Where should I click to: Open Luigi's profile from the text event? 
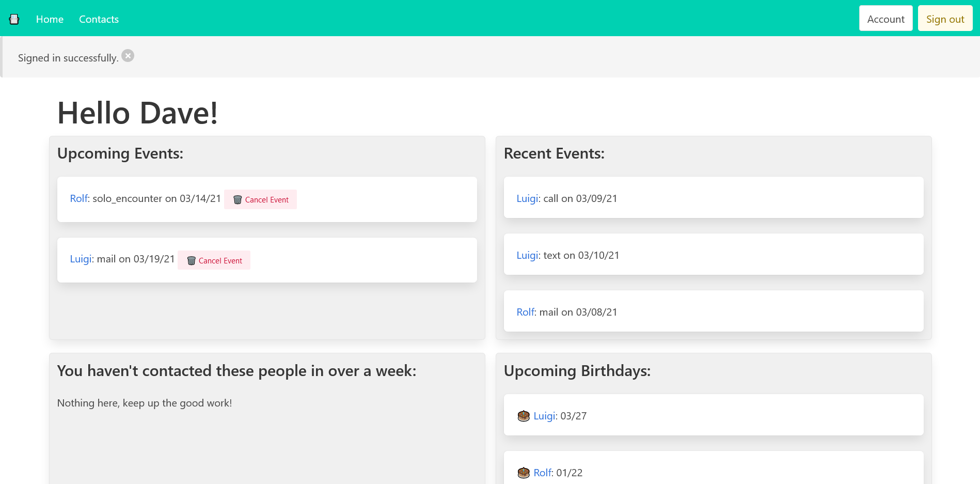527,255
